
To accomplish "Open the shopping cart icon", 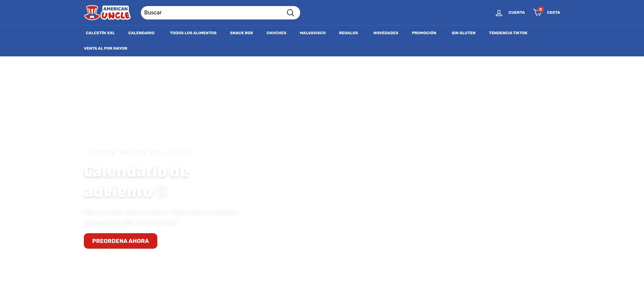I will tap(537, 13).
